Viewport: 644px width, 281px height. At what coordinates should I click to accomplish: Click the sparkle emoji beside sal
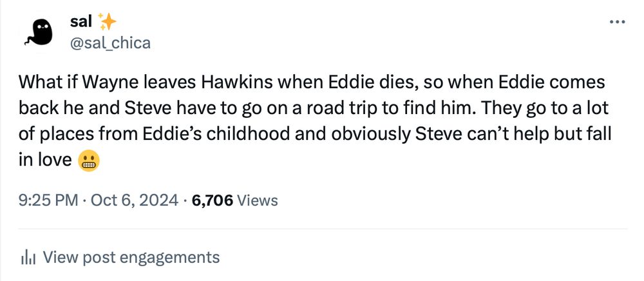(108, 23)
